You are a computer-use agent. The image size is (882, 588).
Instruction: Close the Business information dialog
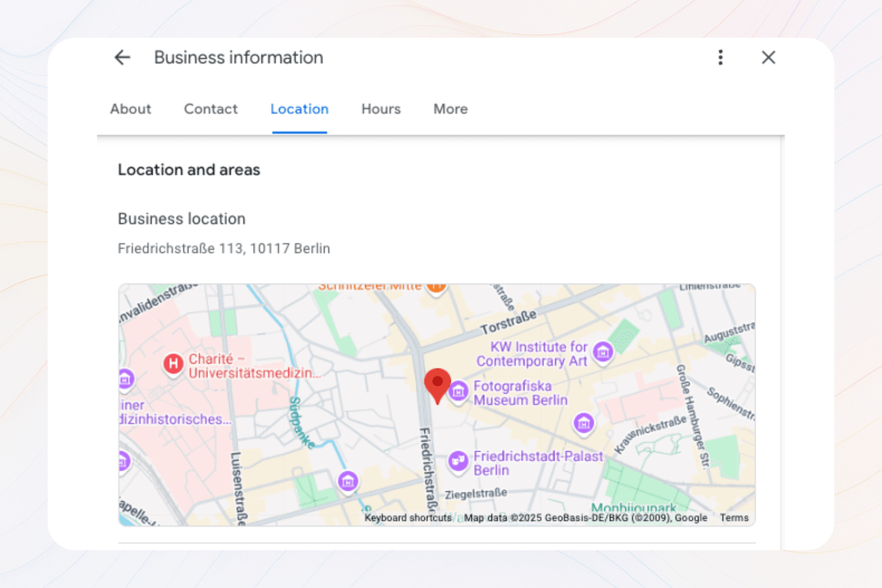point(768,58)
